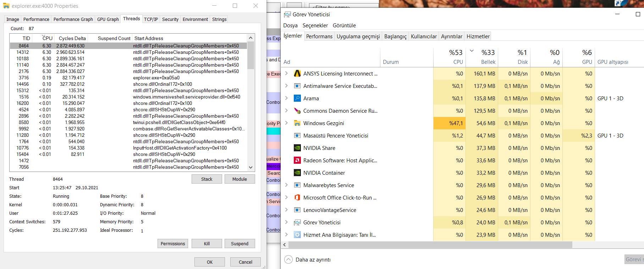Click the Windows Gezgini folder icon
The height and width of the screenshot is (269, 644).
[297, 123]
